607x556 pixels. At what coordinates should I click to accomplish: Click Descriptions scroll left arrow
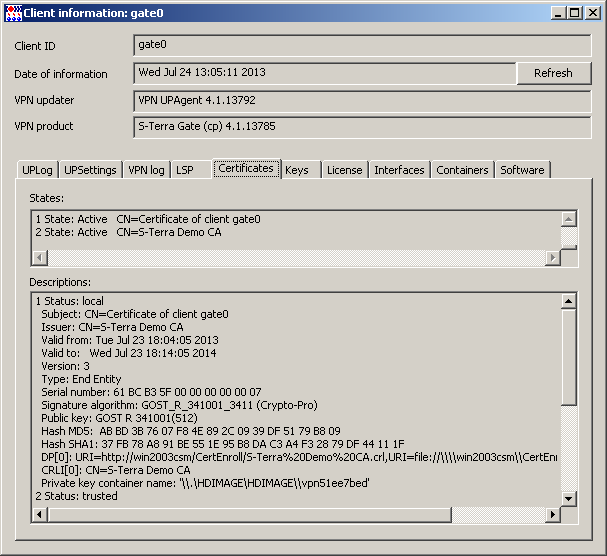click(x=40, y=515)
